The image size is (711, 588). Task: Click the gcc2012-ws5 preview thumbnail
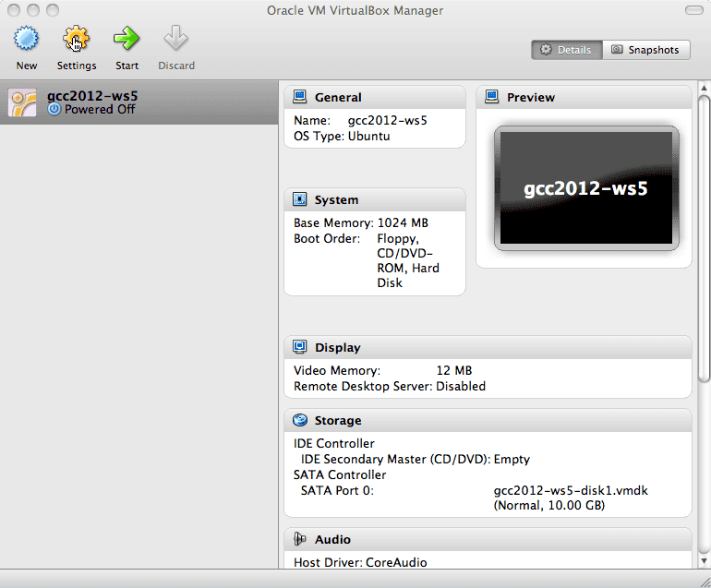click(586, 188)
